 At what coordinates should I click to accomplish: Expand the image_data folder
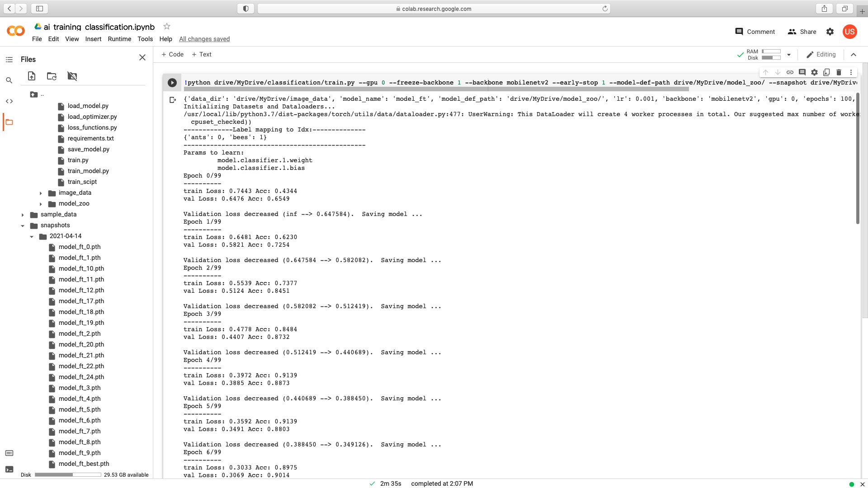pos(41,193)
